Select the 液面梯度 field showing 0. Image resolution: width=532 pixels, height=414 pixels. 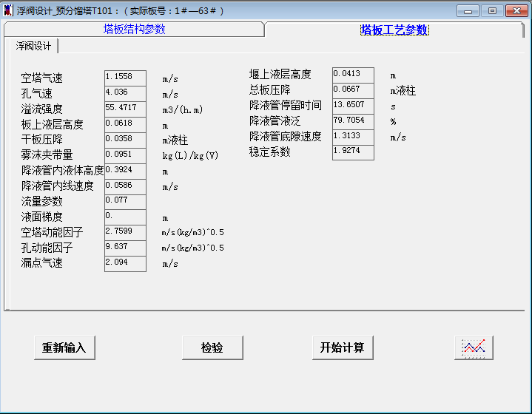tap(125, 217)
